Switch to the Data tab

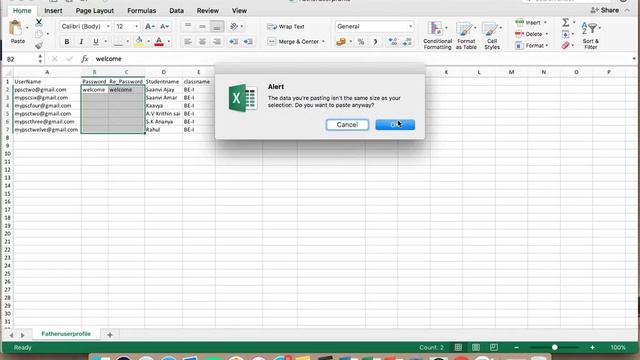click(x=176, y=11)
